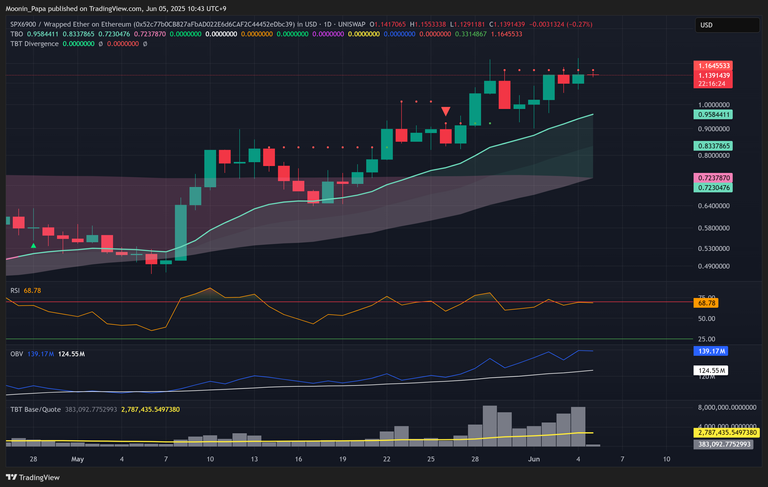The width and height of the screenshot is (768, 487).
Task: Select the TBO indicator legend label
Action: (x=17, y=33)
